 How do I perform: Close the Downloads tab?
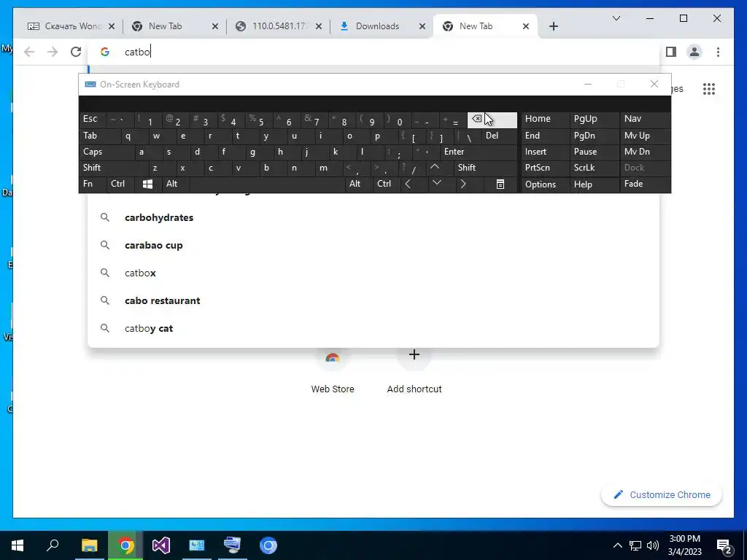pyautogui.click(x=422, y=26)
